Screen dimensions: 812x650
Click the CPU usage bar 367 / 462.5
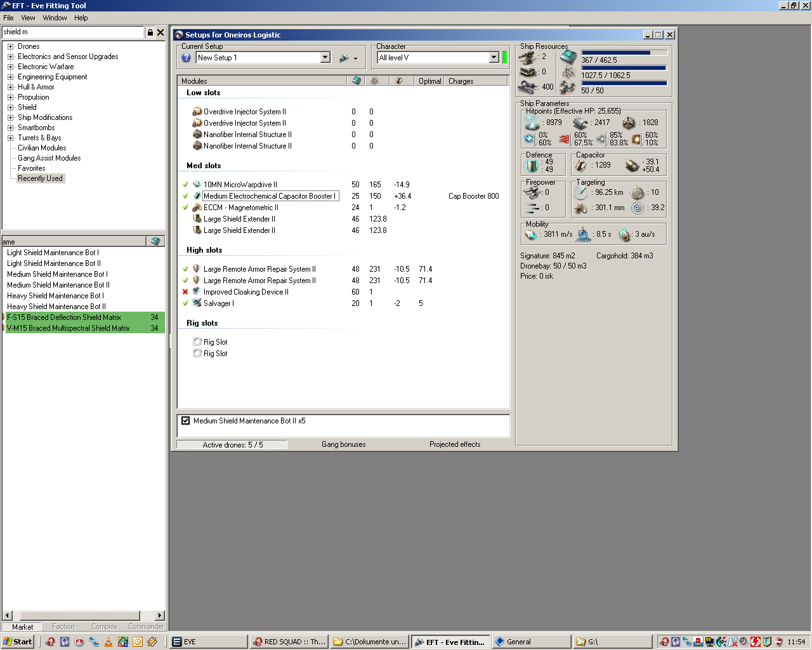point(624,53)
